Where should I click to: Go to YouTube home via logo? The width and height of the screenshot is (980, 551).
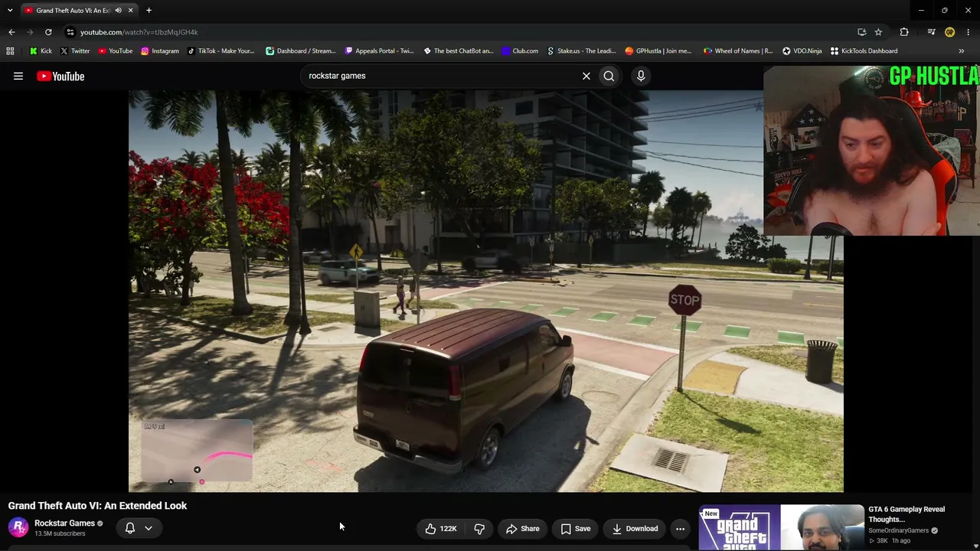click(x=60, y=76)
